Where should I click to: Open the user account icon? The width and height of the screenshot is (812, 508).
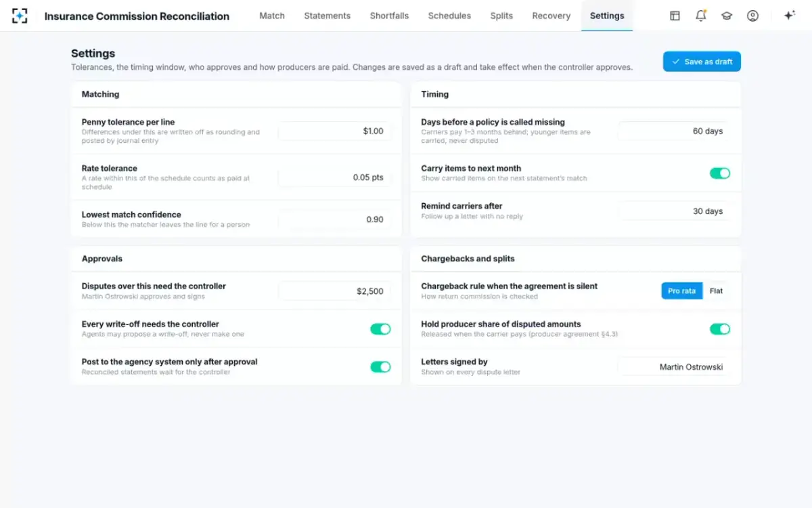pyautogui.click(x=752, y=16)
